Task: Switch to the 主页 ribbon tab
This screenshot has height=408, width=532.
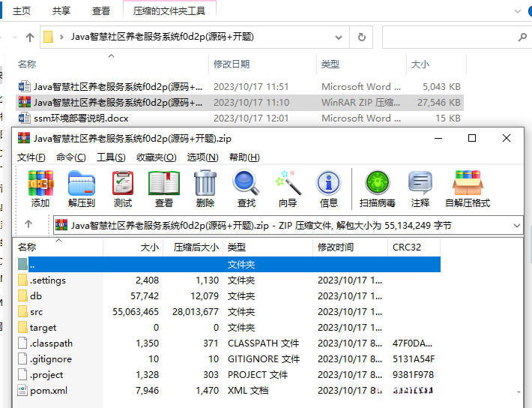Action: 22,10
